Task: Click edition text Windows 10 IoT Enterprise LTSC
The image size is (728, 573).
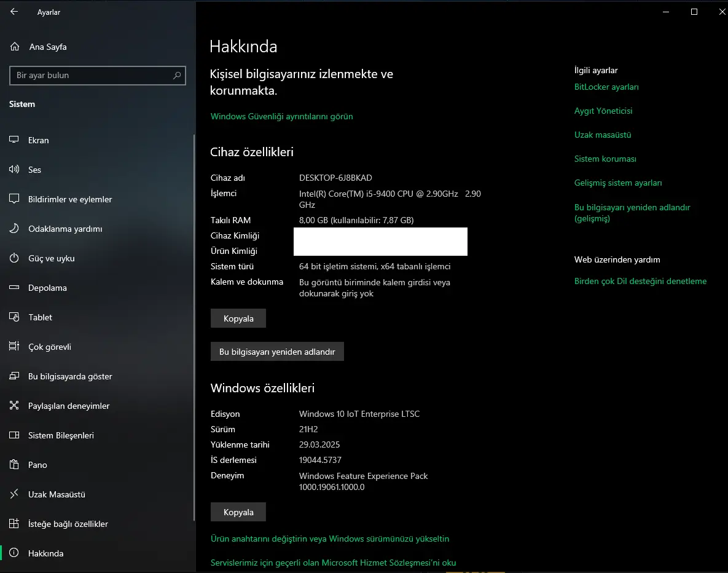Action: pyautogui.click(x=359, y=414)
